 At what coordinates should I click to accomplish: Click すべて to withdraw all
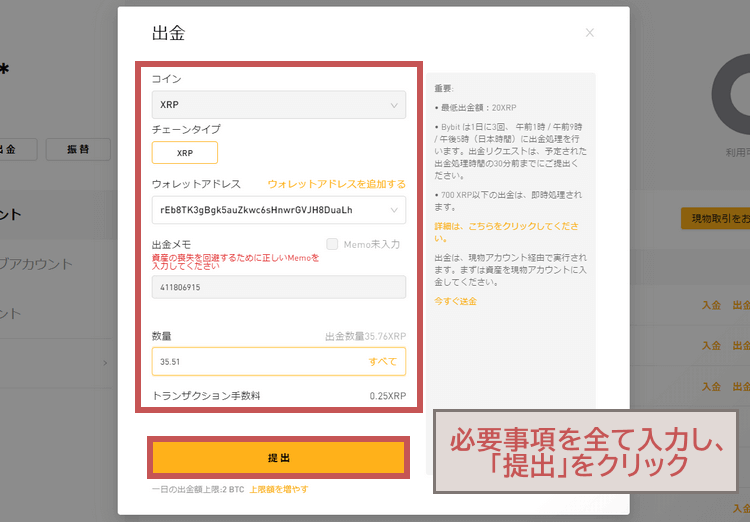(383, 362)
